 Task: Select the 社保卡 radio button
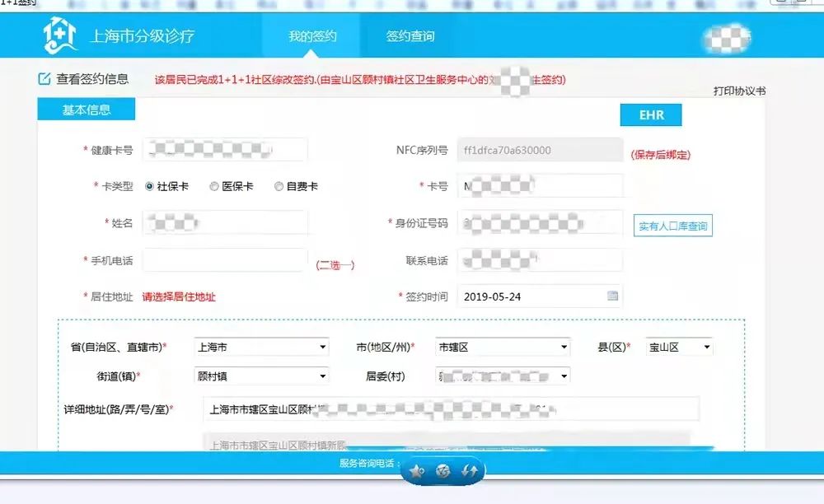[x=149, y=186]
